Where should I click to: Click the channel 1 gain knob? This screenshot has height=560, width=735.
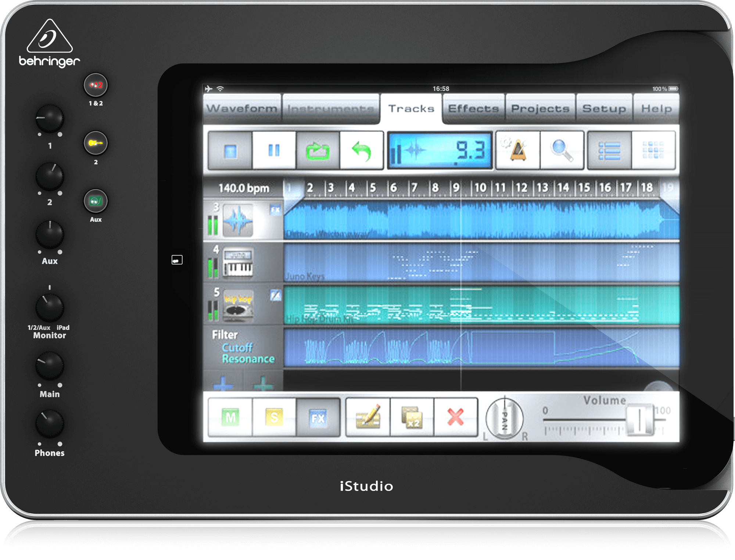click(x=50, y=119)
